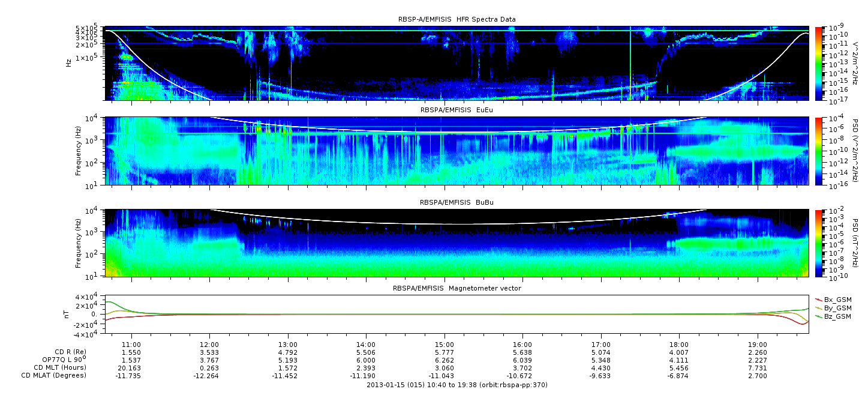Select the 15:00 time tick label

point(444,344)
